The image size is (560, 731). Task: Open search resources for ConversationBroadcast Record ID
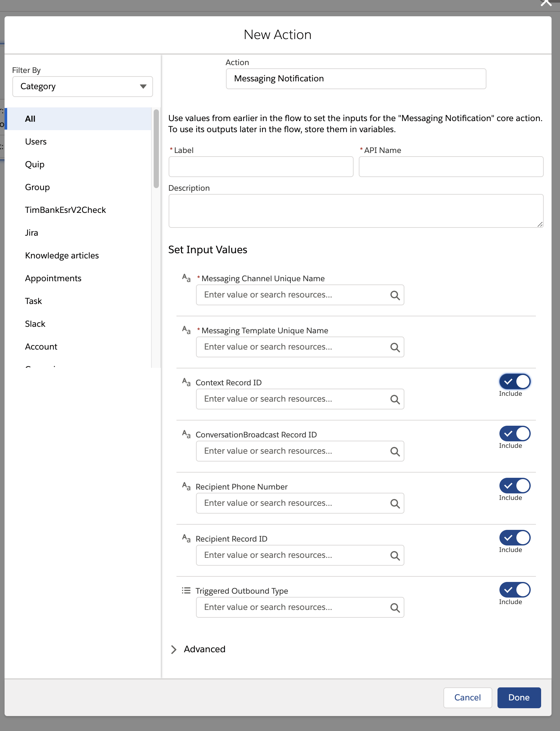(x=395, y=451)
